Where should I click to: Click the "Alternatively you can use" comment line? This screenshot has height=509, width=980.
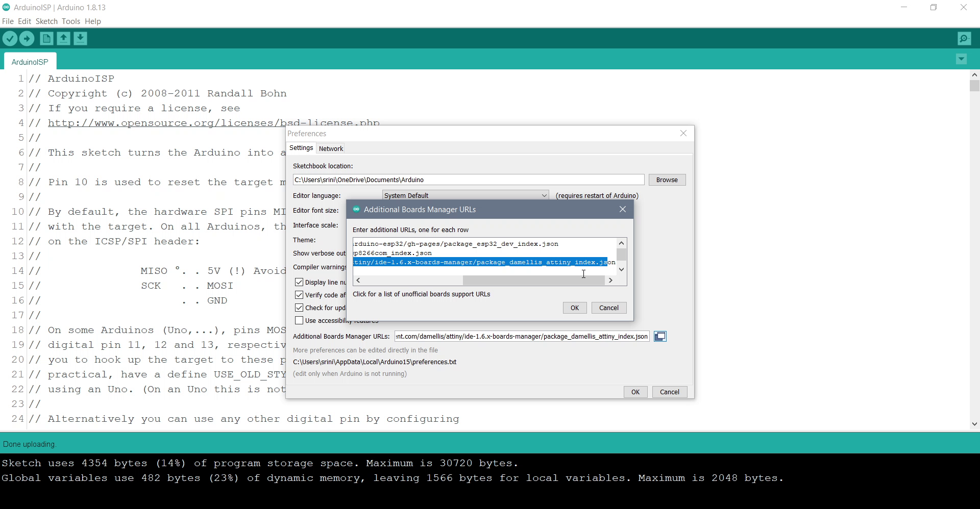244,419
